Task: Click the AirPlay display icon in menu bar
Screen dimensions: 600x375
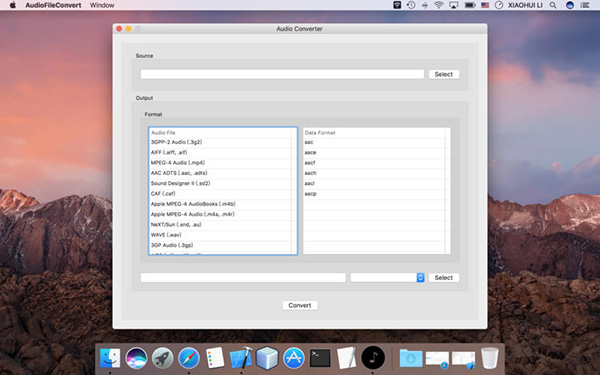Action: point(453,5)
